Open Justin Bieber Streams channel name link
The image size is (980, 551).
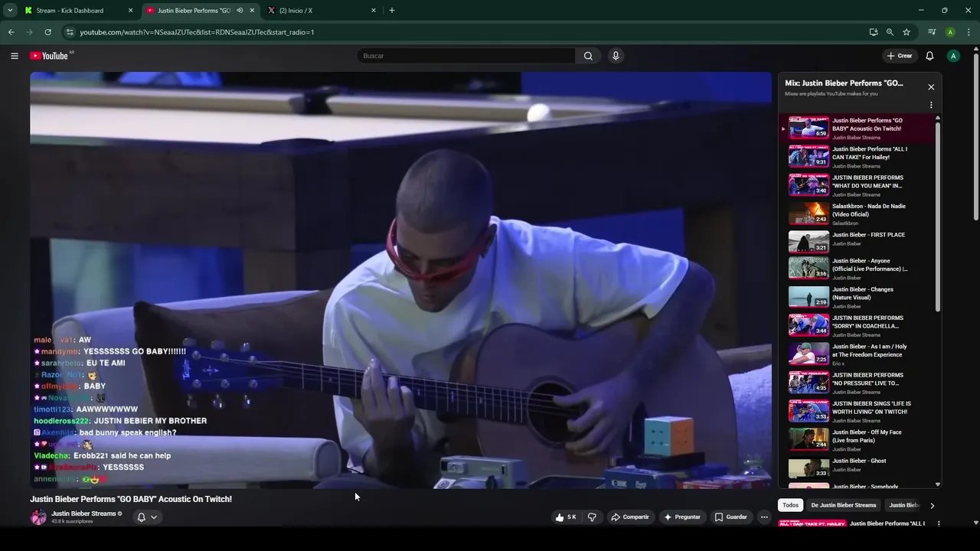tap(83, 514)
